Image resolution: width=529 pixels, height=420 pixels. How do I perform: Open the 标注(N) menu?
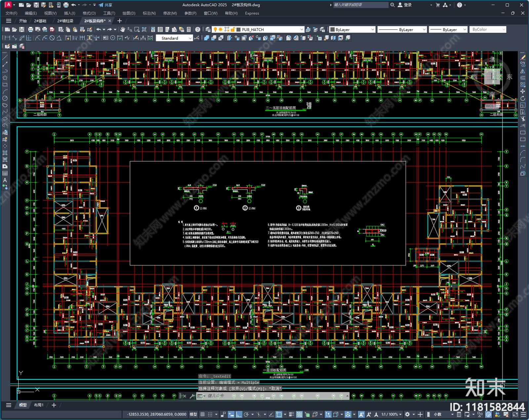coord(149,13)
